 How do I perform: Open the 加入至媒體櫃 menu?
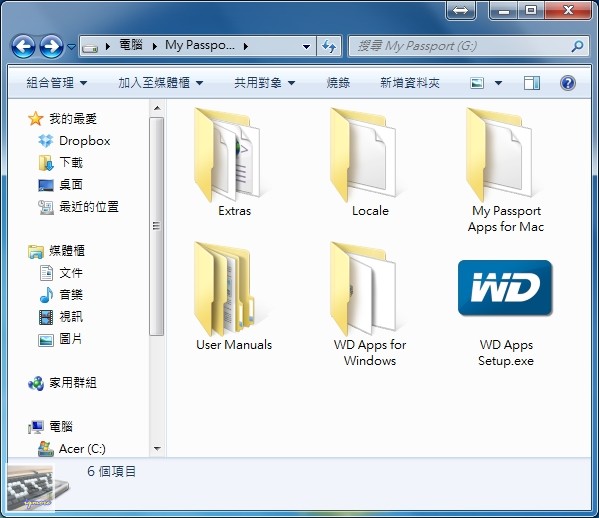click(160, 83)
